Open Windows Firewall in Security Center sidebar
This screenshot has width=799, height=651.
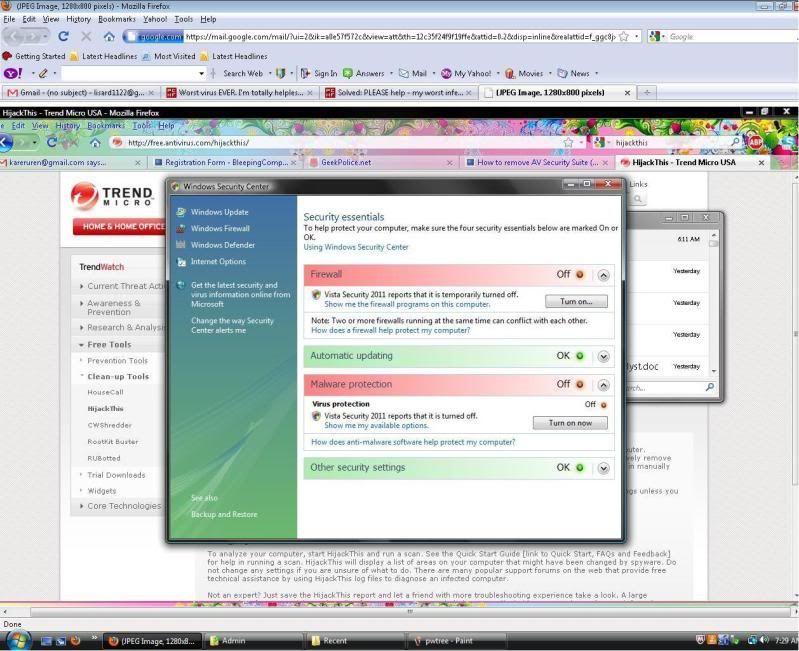[220, 228]
